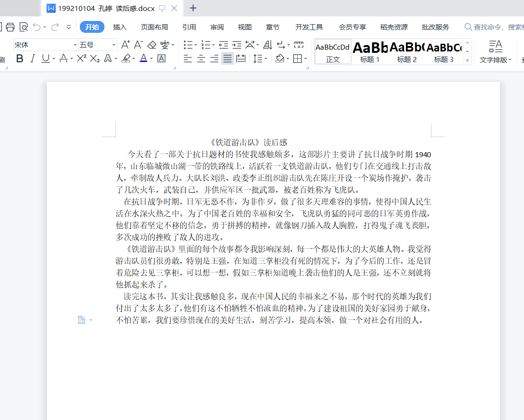Viewport: 524px width, 420px height.
Task: Click the increase font size icon
Action: [125, 45]
